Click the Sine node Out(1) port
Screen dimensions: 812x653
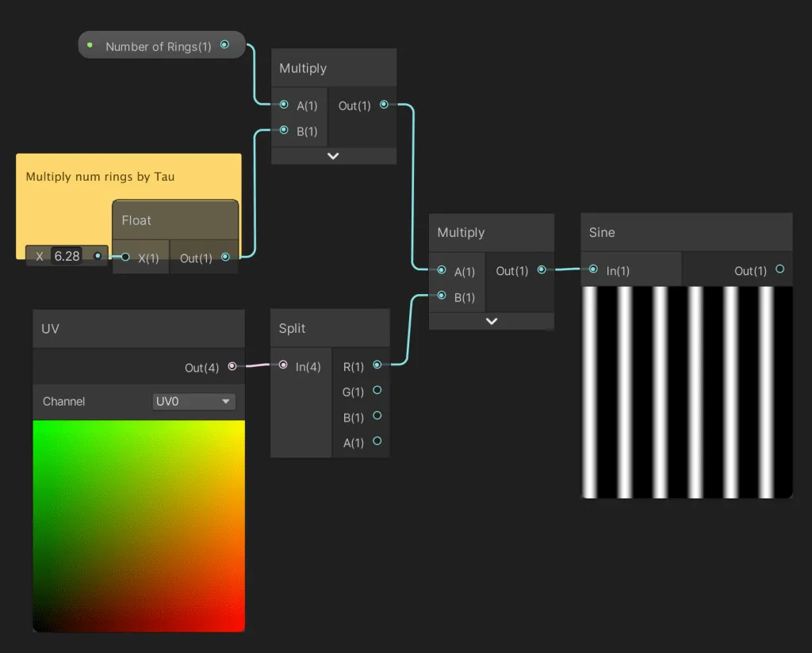click(x=779, y=269)
